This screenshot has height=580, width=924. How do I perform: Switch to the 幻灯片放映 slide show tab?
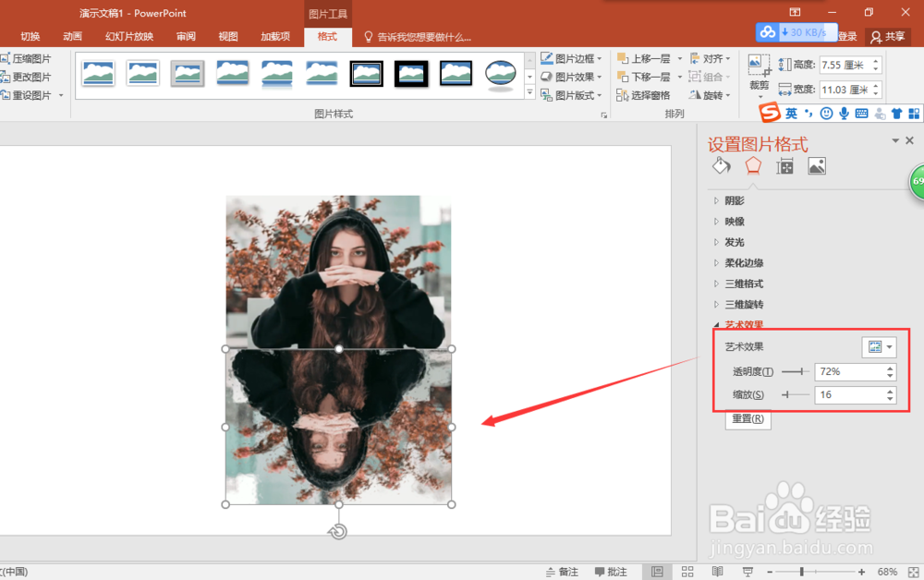129,37
